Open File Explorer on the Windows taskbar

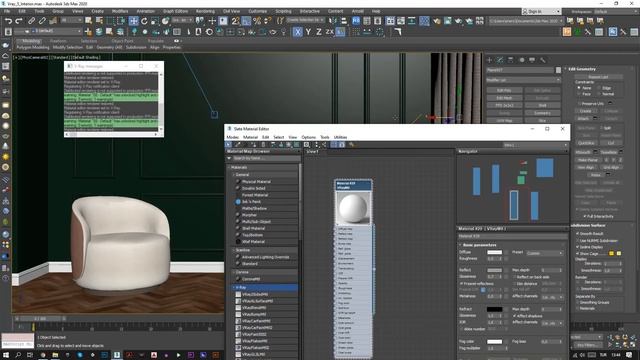point(55,355)
